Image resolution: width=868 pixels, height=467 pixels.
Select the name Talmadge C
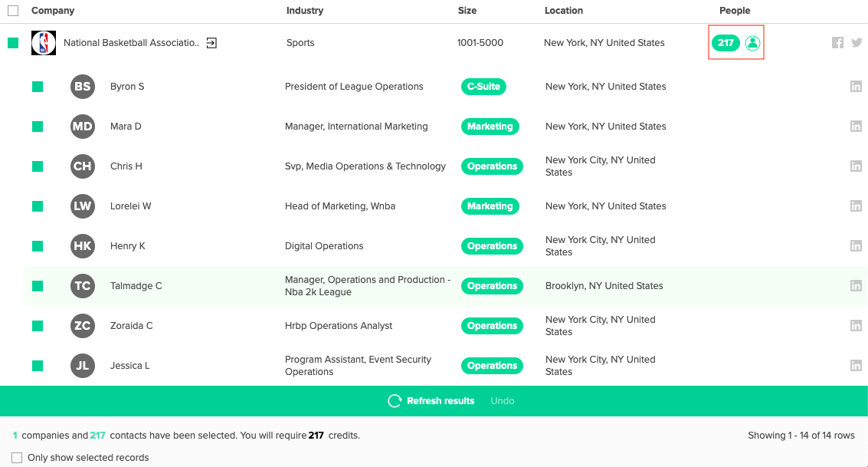[136, 286]
